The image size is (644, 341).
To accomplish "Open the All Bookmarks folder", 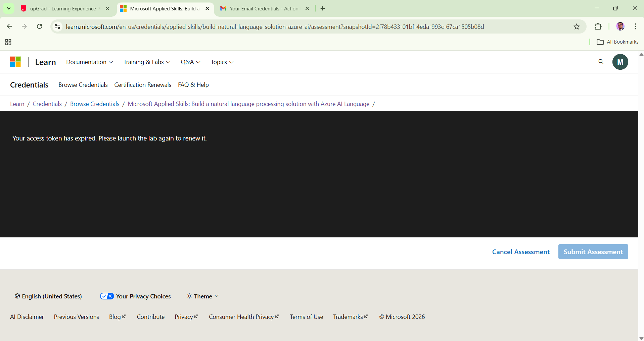I will click(617, 42).
